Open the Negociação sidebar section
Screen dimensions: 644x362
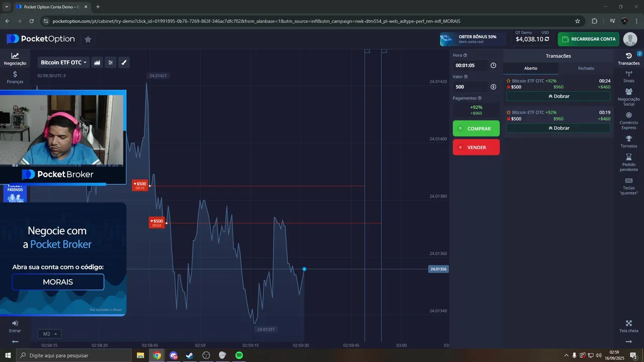15,59
